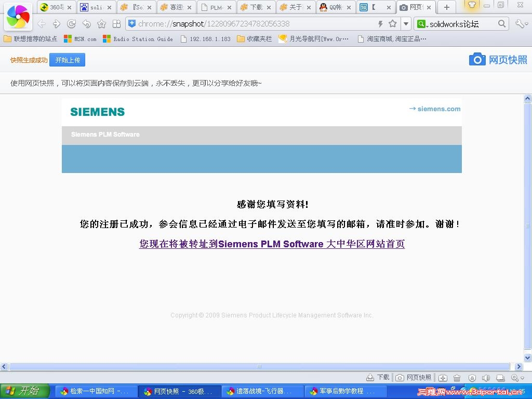Reload the page with the refresh icon
Image resolution: width=532 pixels, height=399 pixels.
click(x=71, y=24)
